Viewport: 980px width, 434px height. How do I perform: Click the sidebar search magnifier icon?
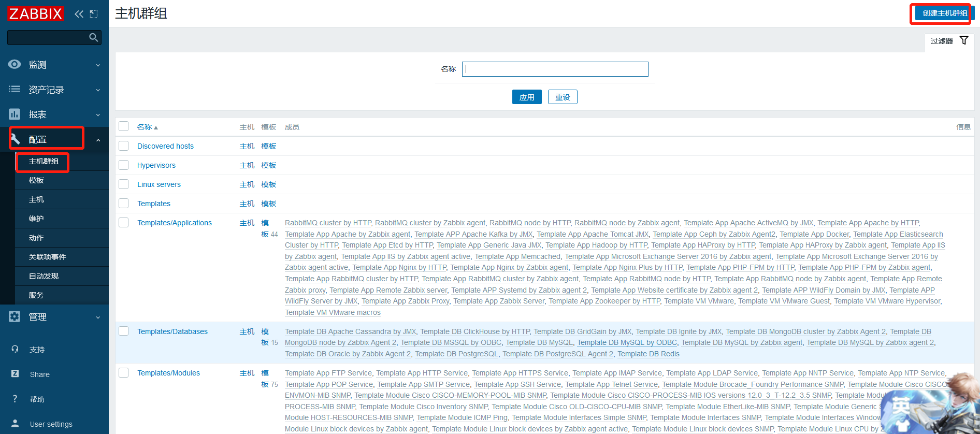94,37
